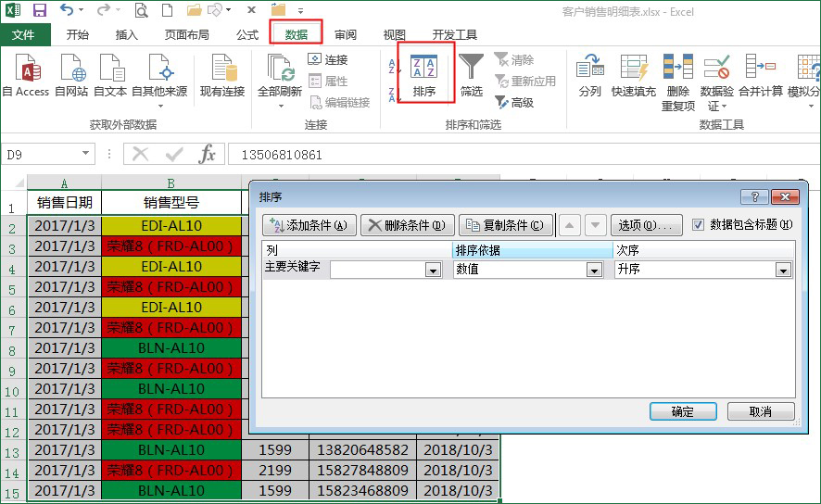Viewport: 821px width, 504px height.
Task: Click the Save icon in quick access toolbar
Action: (39, 10)
